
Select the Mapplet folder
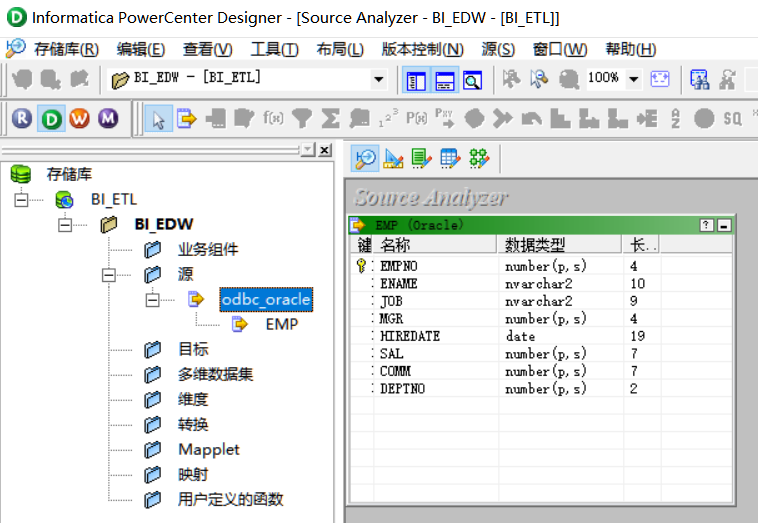[x=209, y=450]
